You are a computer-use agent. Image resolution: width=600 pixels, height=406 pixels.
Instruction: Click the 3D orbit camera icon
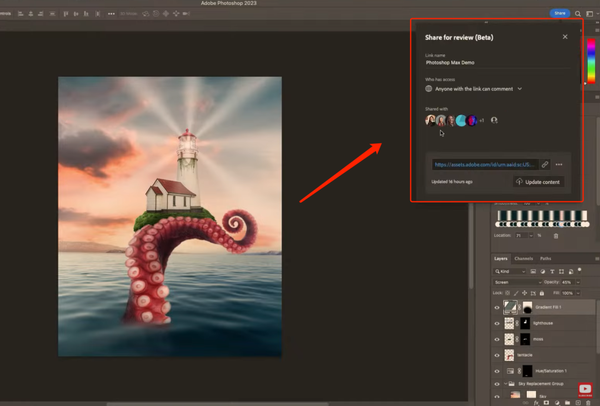pyautogui.click(x=146, y=14)
